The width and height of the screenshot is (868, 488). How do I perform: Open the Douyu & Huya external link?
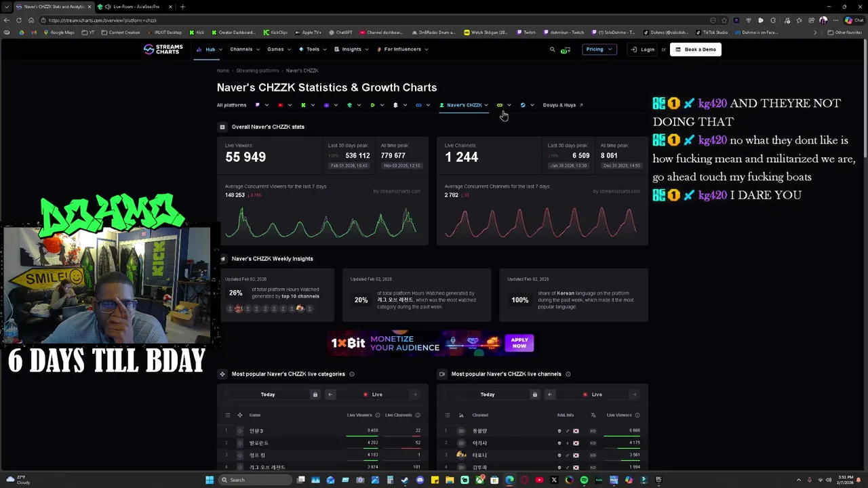click(563, 105)
